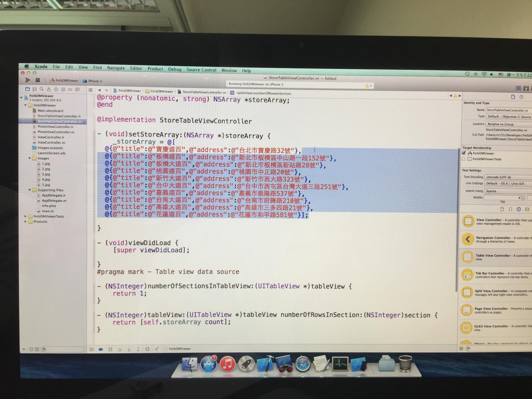Click simulate location arrow in debug bar
Image resolution: width=532 pixels, height=399 pixels.
coord(157,349)
